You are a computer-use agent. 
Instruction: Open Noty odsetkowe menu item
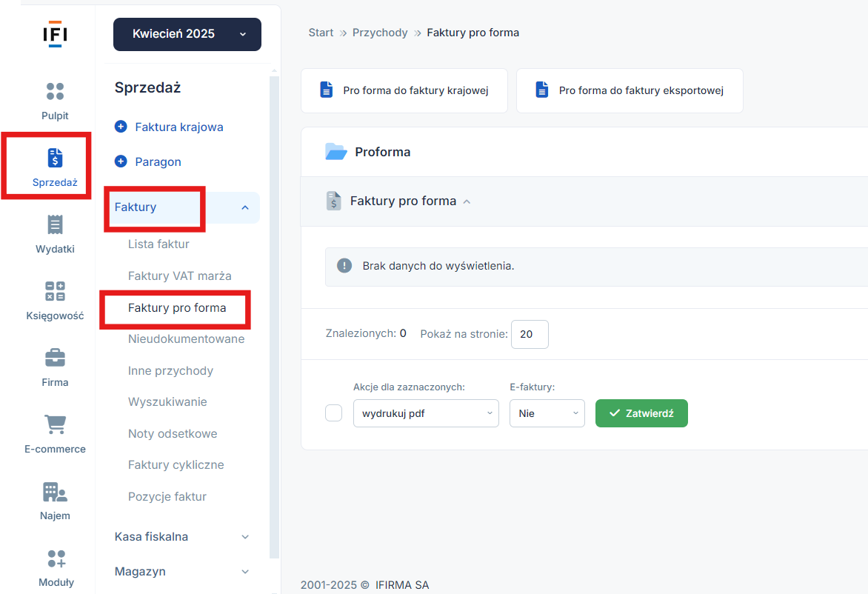click(x=172, y=433)
